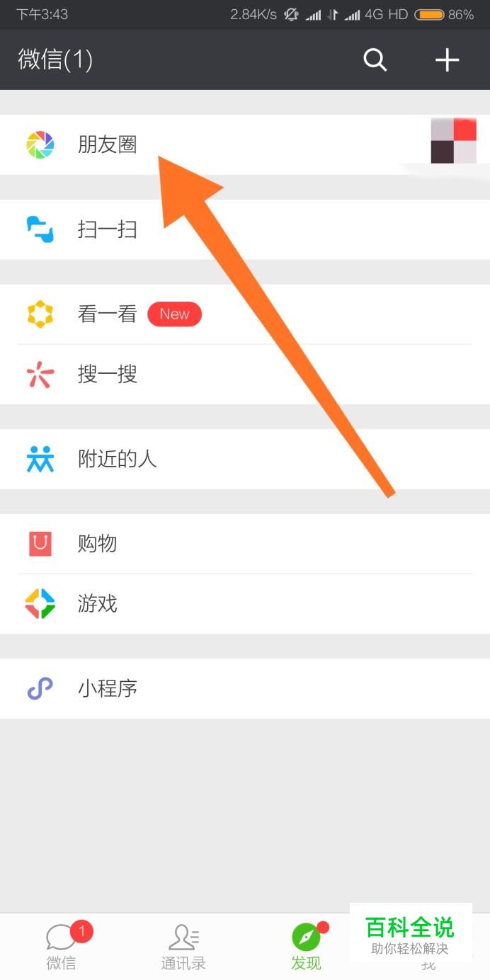Tap the 看一看 yellow hexagon icon
Viewport: 490px width, 980px height.
click(x=40, y=314)
